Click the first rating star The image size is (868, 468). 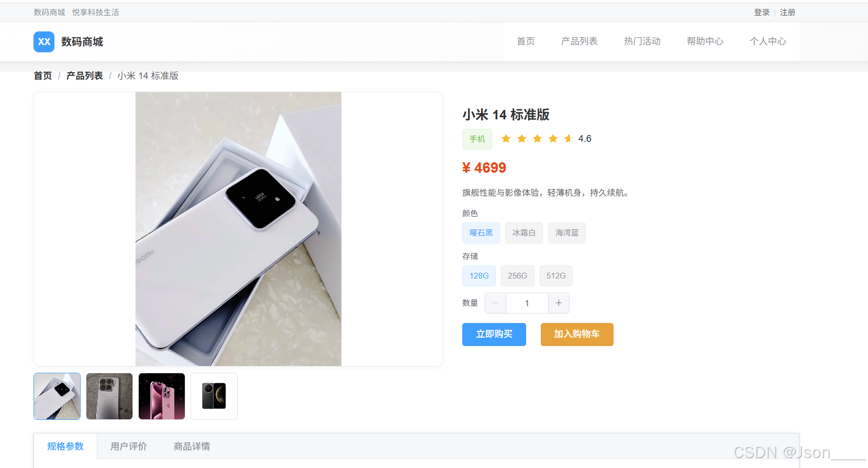pyautogui.click(x=506, y=139)
